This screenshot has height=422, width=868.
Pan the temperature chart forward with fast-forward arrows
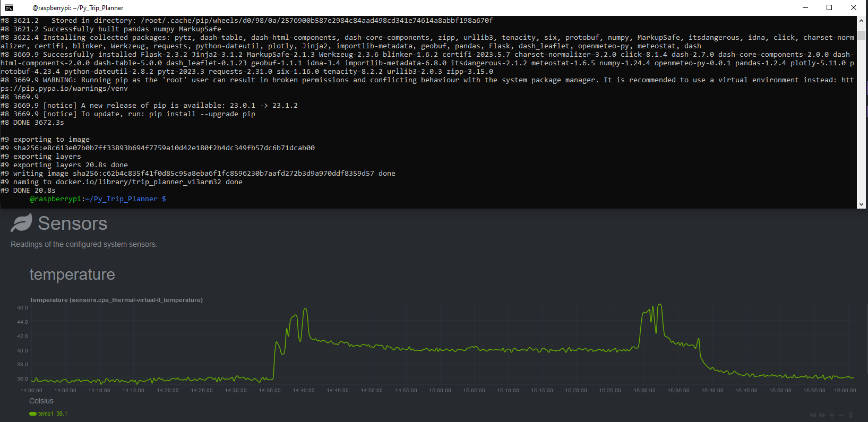pos(822,415)
